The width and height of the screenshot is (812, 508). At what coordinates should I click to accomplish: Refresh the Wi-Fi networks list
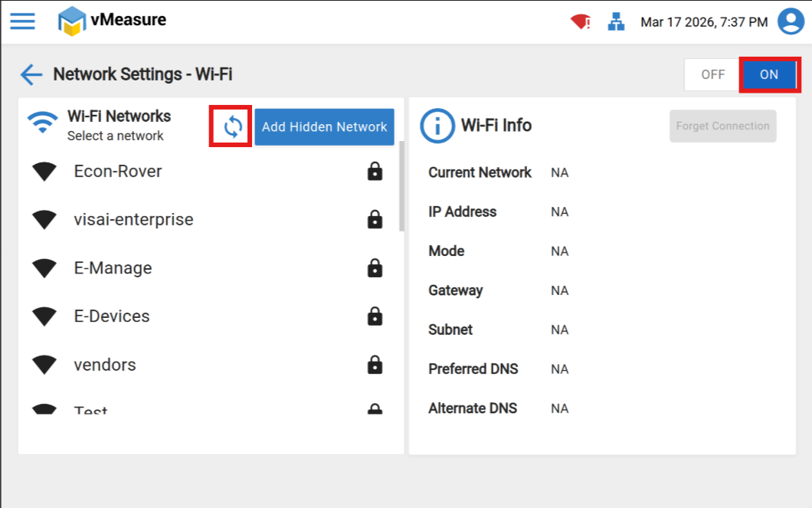[x=233, y=126]
